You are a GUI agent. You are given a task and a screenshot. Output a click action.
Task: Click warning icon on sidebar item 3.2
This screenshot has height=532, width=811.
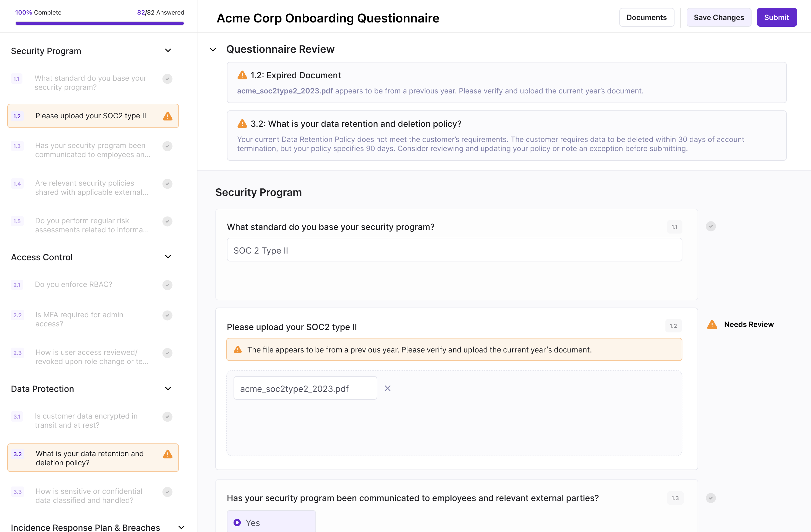(167, 454)
